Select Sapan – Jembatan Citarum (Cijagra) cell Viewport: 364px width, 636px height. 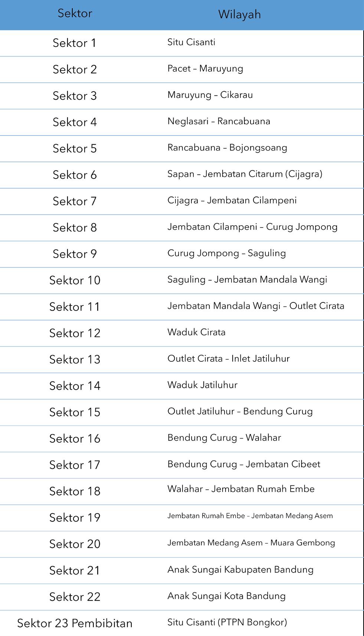pos(245,174)
